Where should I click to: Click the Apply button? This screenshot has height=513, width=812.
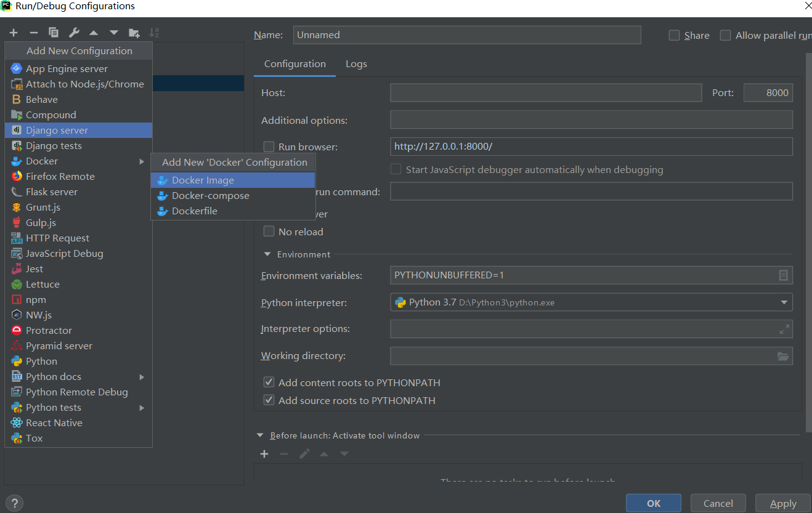coord(782,503)
